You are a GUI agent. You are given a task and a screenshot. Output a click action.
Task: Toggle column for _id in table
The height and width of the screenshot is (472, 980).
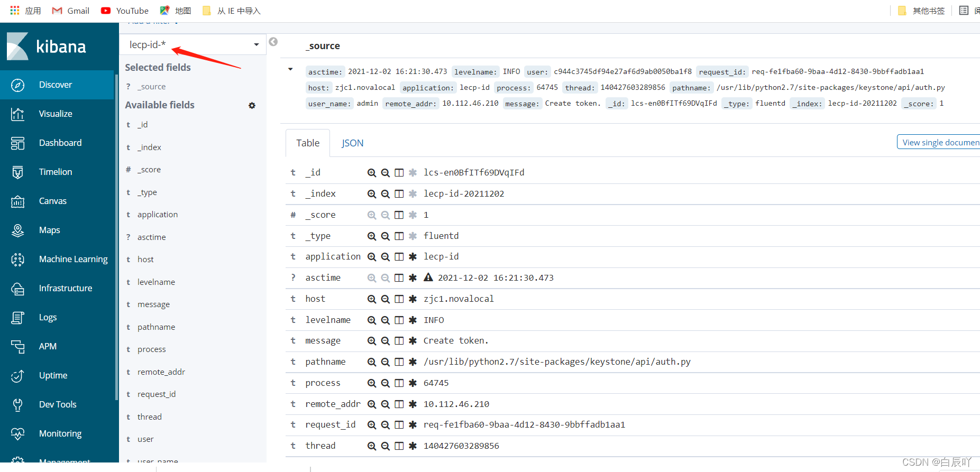tap(399, 173)
